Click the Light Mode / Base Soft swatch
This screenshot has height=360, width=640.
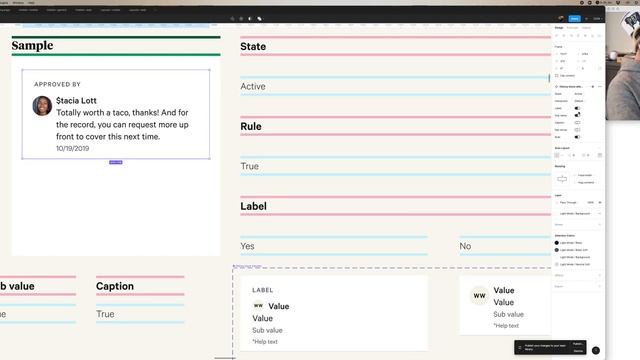click(x=557, y=250)
